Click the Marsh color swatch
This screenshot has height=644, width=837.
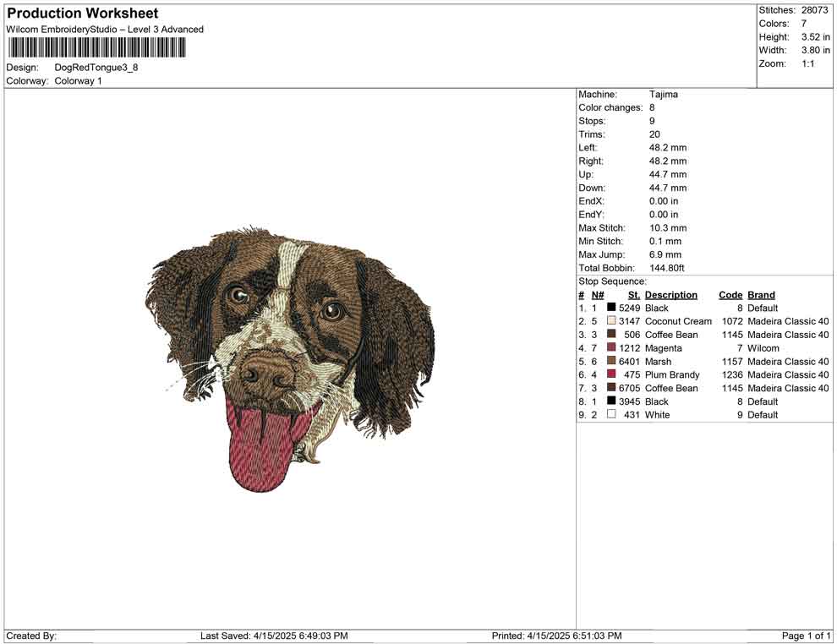[611, 361]
